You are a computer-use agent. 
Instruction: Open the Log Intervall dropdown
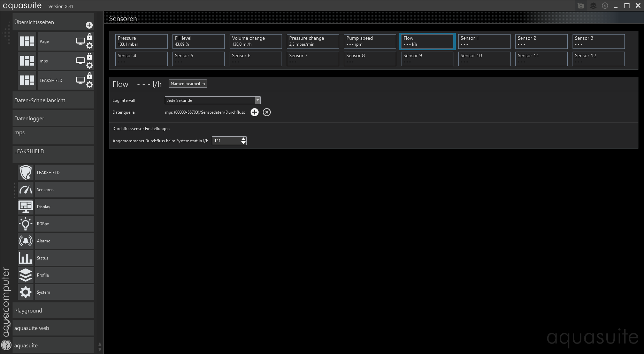coord(258,100)
